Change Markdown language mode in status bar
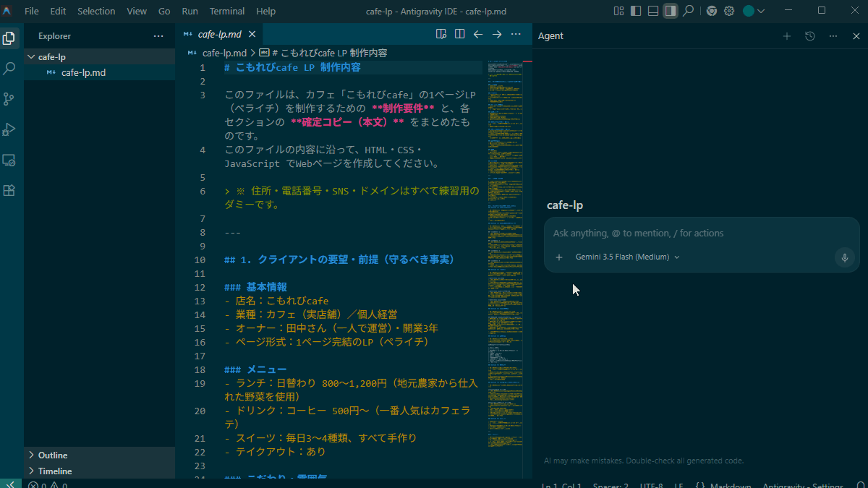The width and height of the screenshot is (868, 488). click(731, 486)
